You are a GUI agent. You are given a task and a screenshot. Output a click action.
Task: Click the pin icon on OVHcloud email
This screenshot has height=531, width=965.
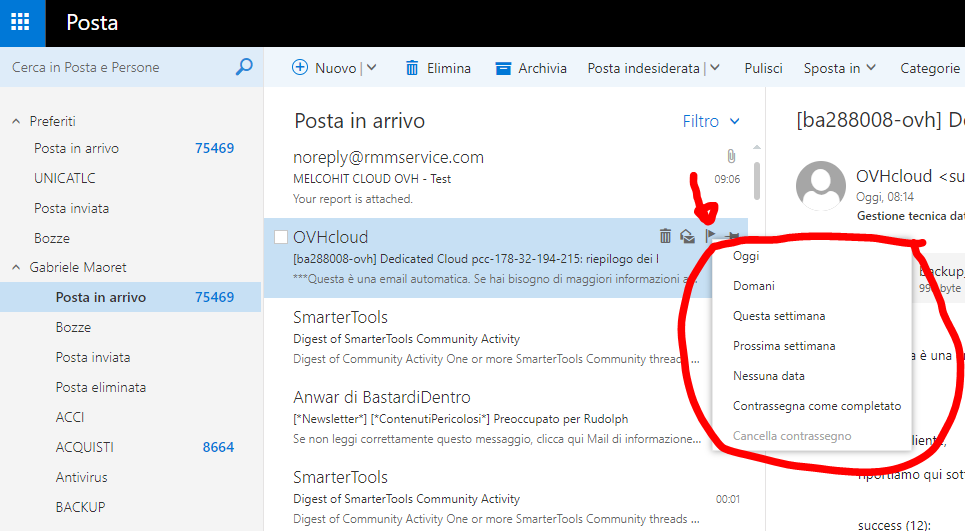[733, 237]
